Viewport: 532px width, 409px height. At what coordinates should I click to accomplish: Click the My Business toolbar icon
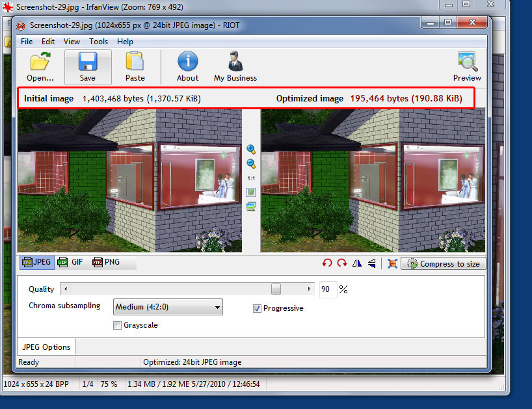click(235, 67)
